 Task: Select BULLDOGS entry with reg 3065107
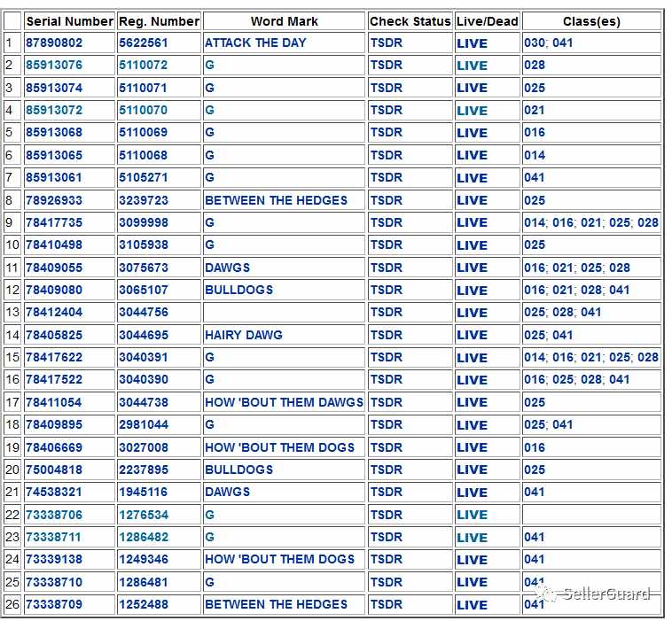[x=238, y=290]
